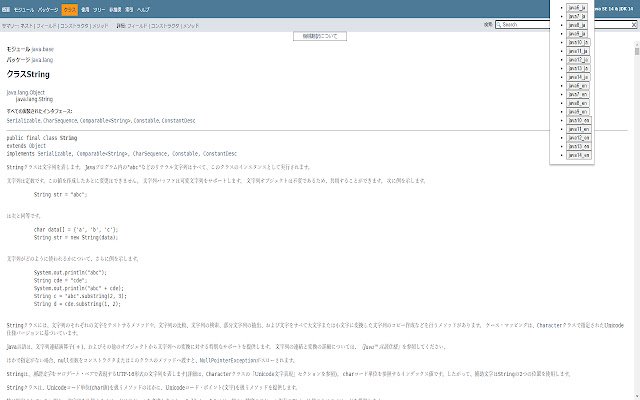Viewport: 640px width, 400px height.
Task: Jump to 詳細 コンストラクタ link
Action: point(165,26)
